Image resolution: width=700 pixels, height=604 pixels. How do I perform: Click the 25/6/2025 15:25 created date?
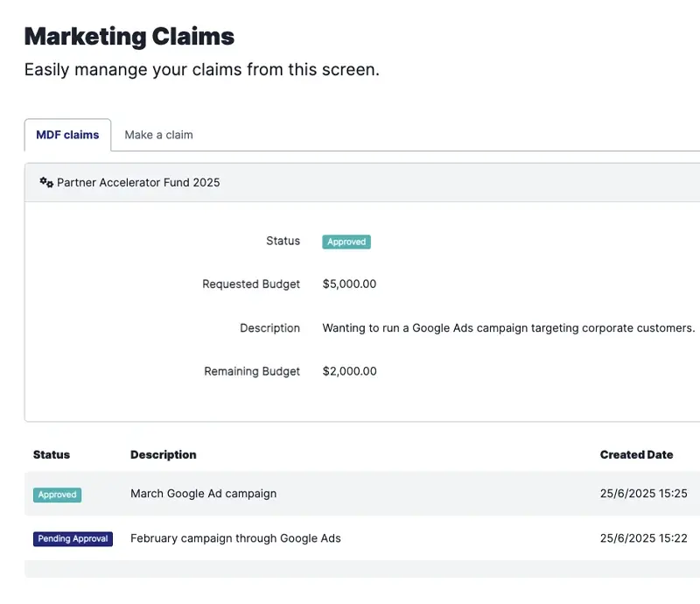643,494
